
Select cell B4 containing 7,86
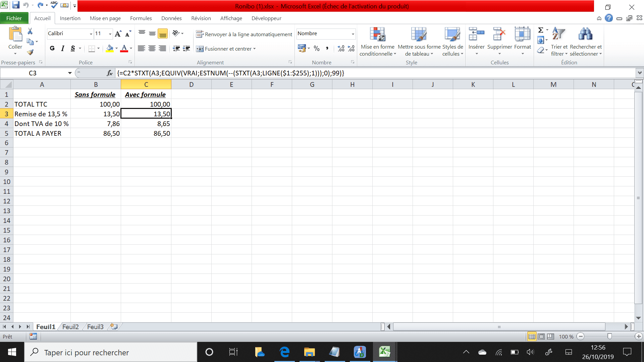[96, 124]
